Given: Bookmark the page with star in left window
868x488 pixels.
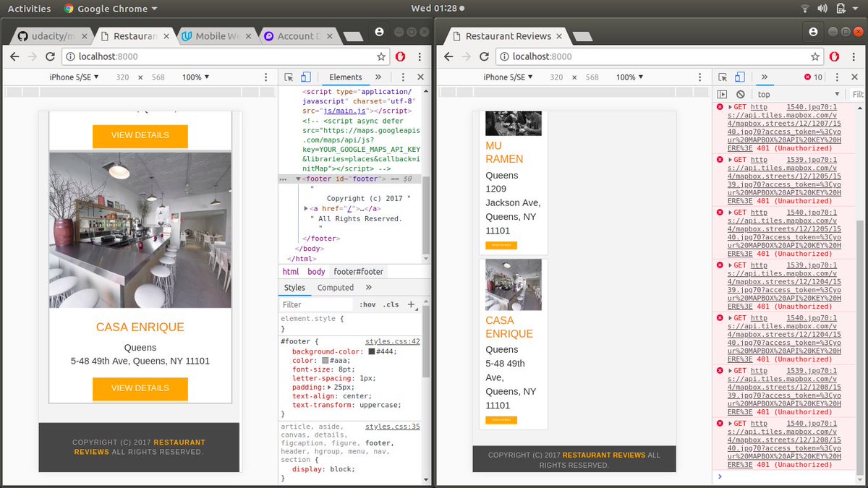Looking at the screenshot, I should tap(381, 56).
